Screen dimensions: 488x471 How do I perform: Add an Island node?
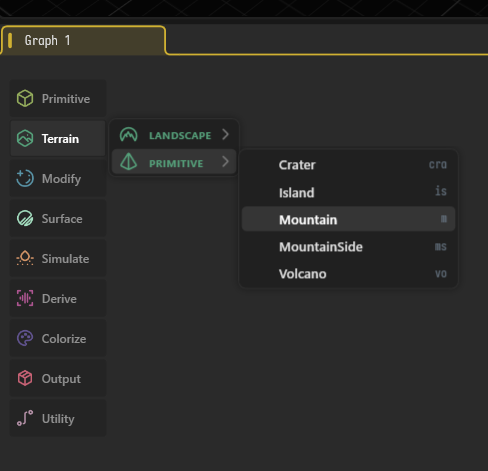(x=348, y=192)
